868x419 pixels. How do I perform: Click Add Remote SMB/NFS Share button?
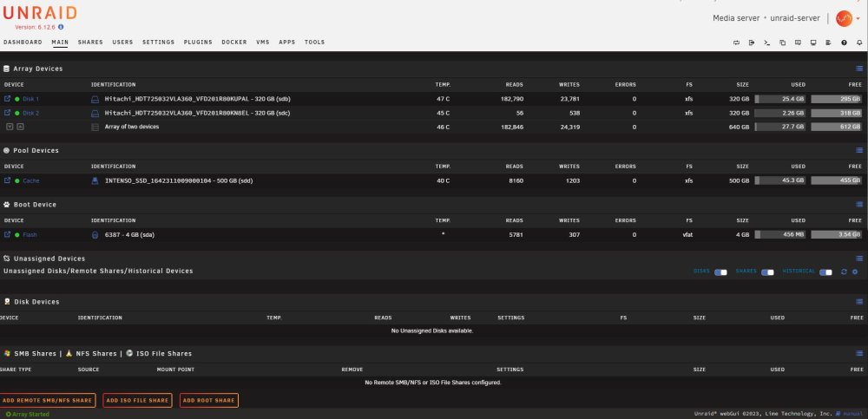pyautogui.click(x=47, y=400)
